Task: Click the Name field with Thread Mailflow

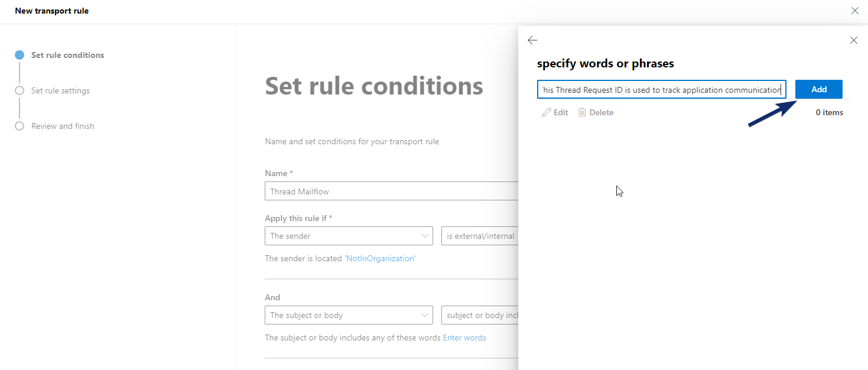Action: click(x=392, y=191)
